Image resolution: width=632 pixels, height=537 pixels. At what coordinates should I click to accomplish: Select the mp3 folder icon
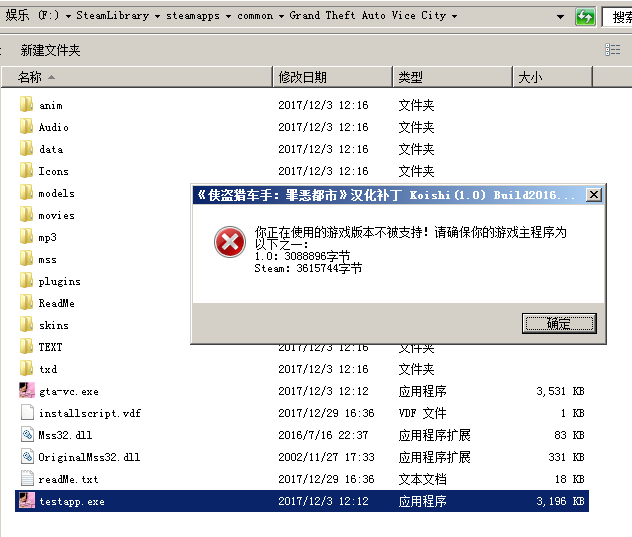pyautogui.click(x=26, y=237)
